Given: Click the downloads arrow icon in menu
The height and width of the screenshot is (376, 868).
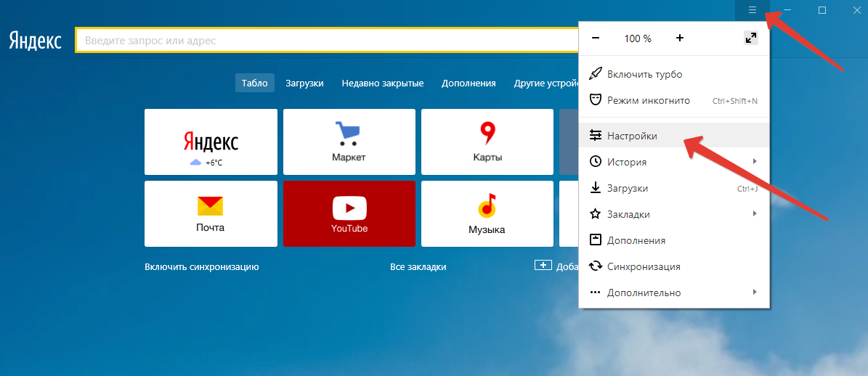Looking at the screenshot, I should [x=595, y=188].
